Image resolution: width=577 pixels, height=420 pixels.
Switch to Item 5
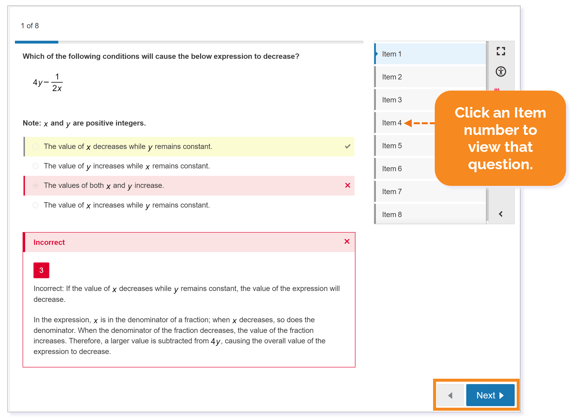point(405,146)
